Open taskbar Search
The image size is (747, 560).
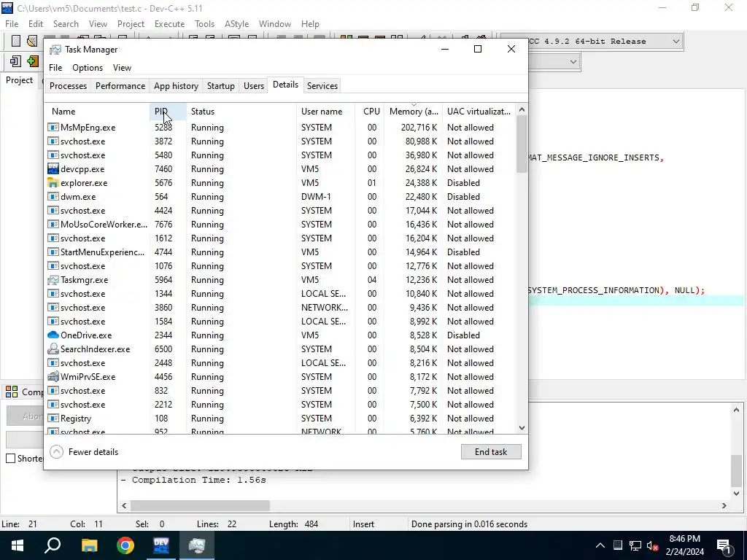pos(53,545)
